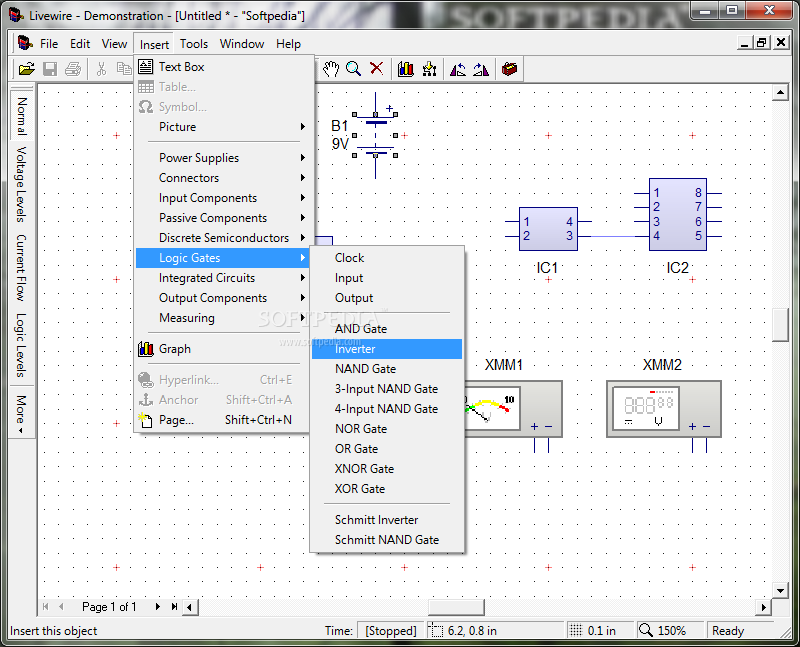Insert a 4-Input NAND Gate
800x647 pixels.
click(x=387, y=409)
